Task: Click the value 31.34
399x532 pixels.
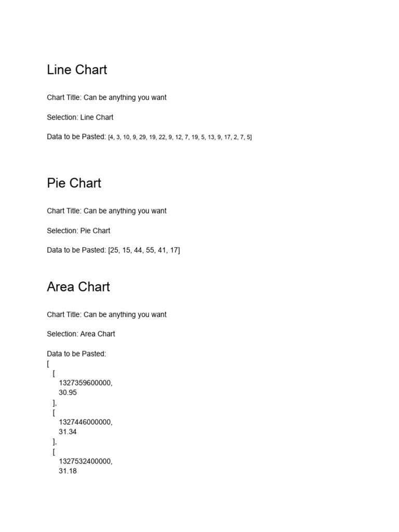Action: coord(68,432)
